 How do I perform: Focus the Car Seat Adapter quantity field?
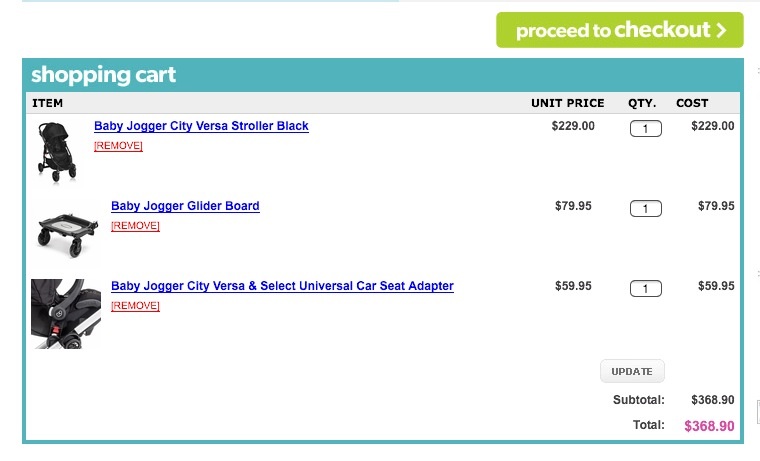coord(646,288)
